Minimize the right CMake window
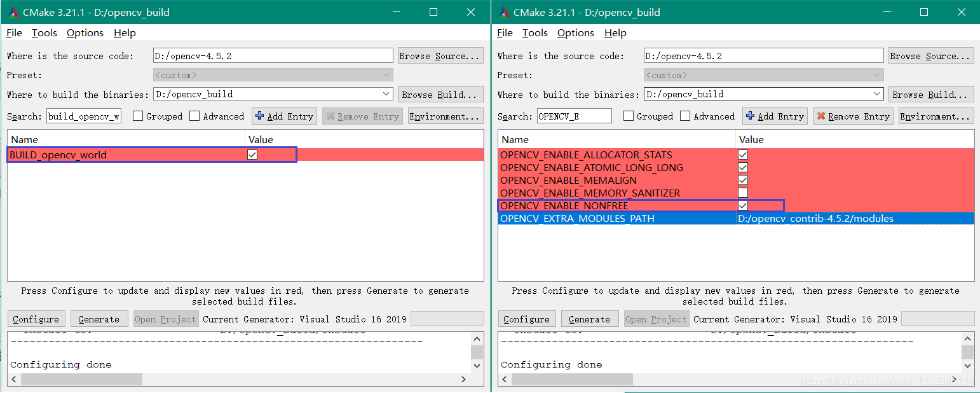The width and height of the screenshot is (980, 393). point(888,12)
